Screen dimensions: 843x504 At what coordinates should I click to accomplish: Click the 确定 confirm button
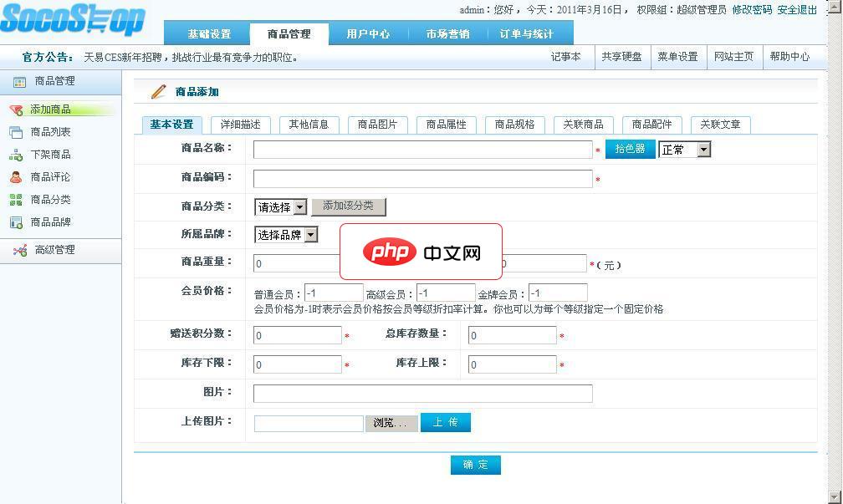pos(475,466)
